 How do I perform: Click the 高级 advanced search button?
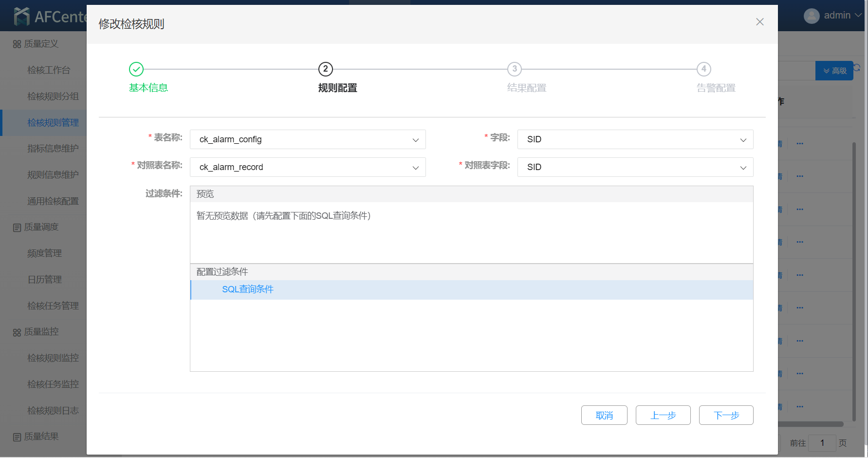pyautogui.click(x=834, y=71)
